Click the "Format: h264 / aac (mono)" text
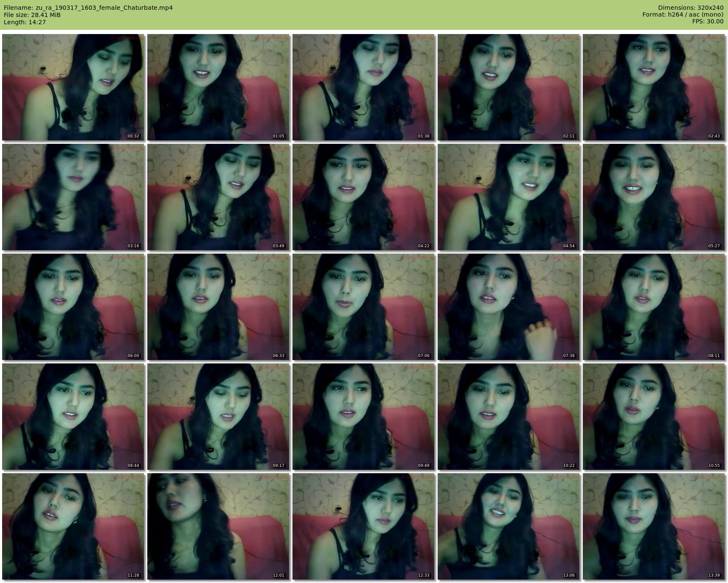Viewport: 728px width, 583px height. (683, 15)
